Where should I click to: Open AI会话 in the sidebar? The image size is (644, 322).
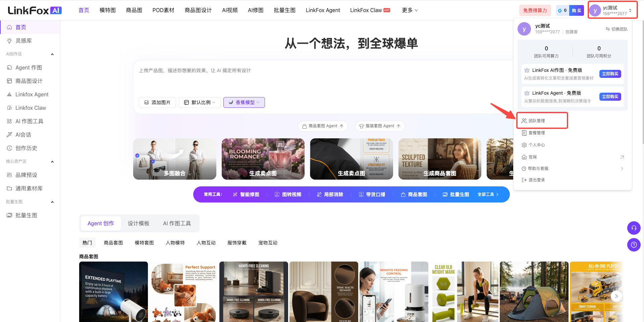point(30,135)
